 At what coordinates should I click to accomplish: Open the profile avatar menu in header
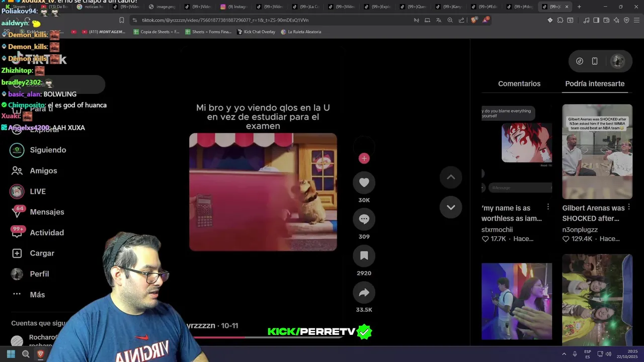click(617, 61)
